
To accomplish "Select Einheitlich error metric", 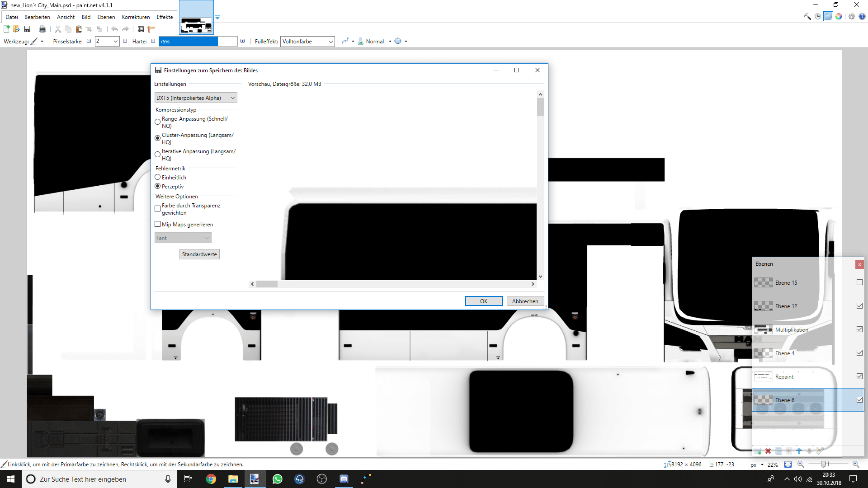I will coord(157,177).
